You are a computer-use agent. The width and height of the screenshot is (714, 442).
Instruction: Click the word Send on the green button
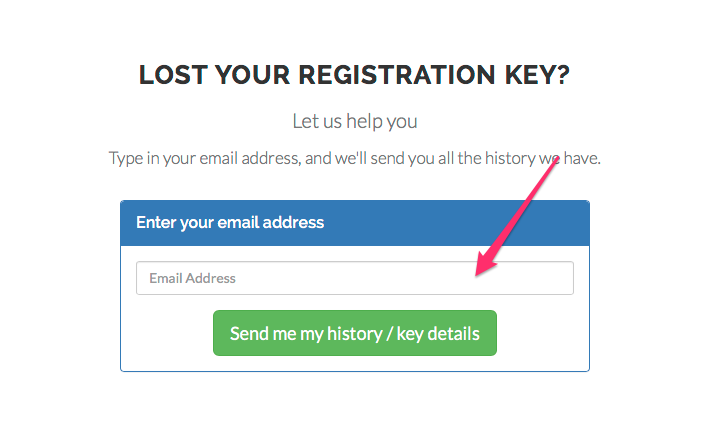point(249,334)
